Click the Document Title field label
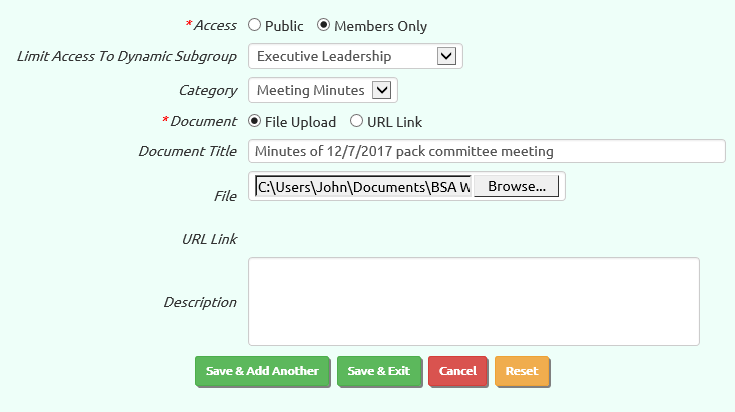Viewport: 735px width, 412px height. pyautogui.click(x=188, y=151)
